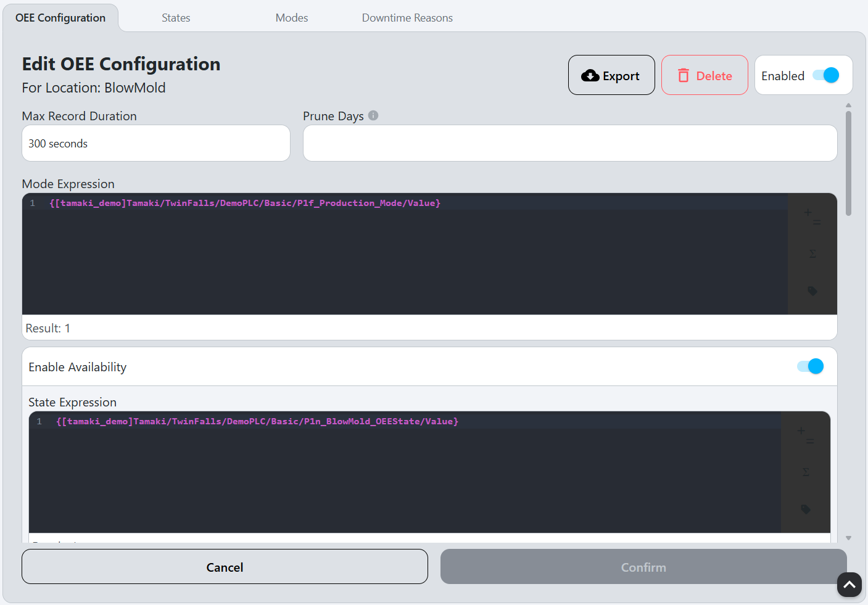
Task: Click the 'Edit OEE Configuration' heading
Action: pos(121,64)
